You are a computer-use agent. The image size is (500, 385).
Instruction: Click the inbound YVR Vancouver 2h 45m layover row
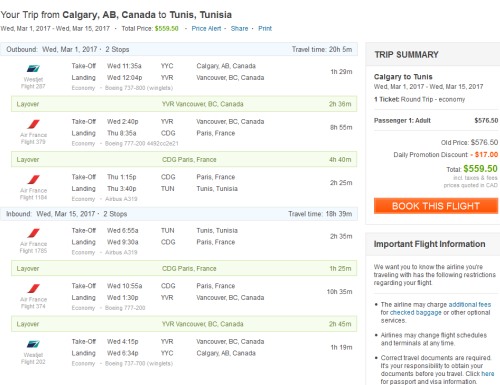click(x=184, y=324)
